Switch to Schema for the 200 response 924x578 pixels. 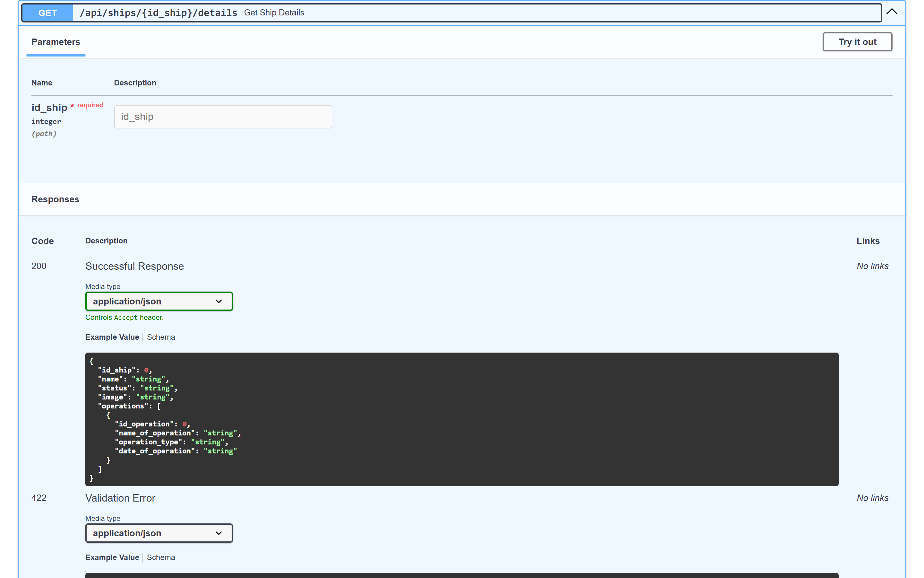[x=161, y=337]
